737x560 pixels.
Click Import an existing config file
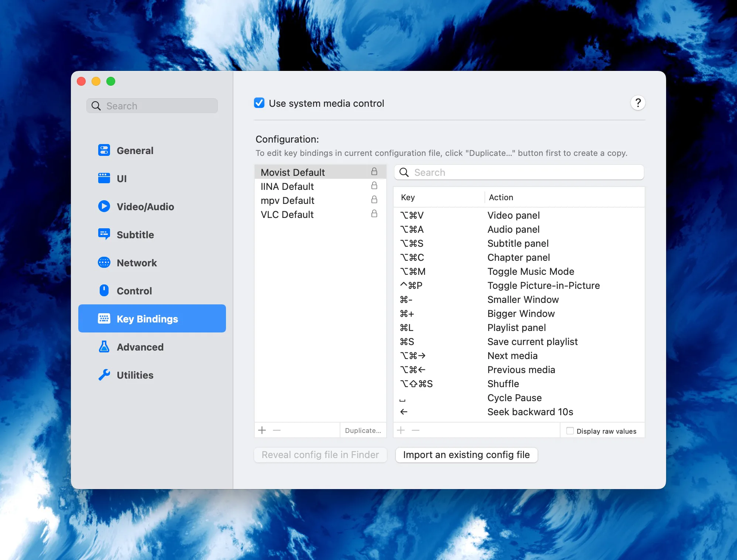coord(466,455)
